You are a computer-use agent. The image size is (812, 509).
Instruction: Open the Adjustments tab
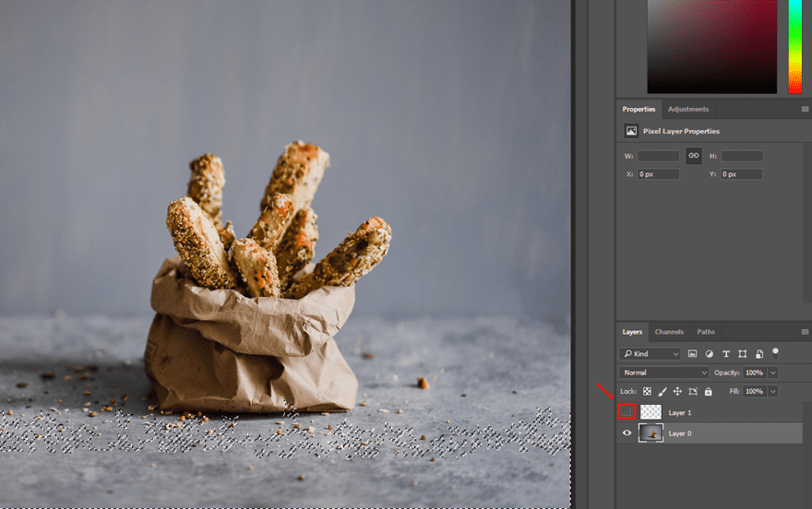point(688,109)
